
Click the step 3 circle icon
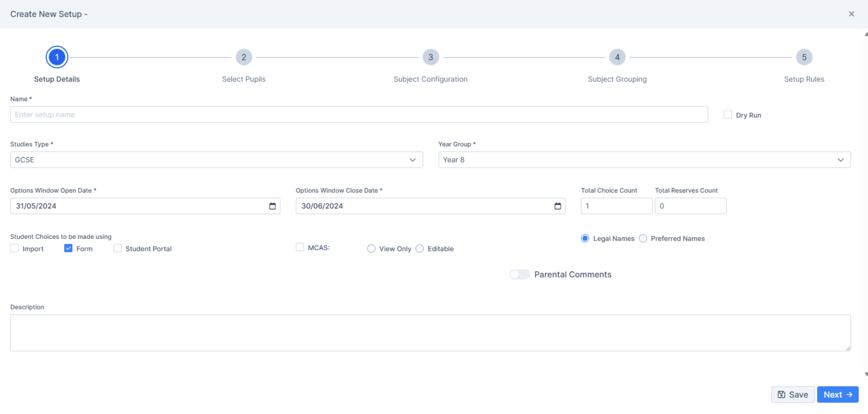tap(430, 56)
